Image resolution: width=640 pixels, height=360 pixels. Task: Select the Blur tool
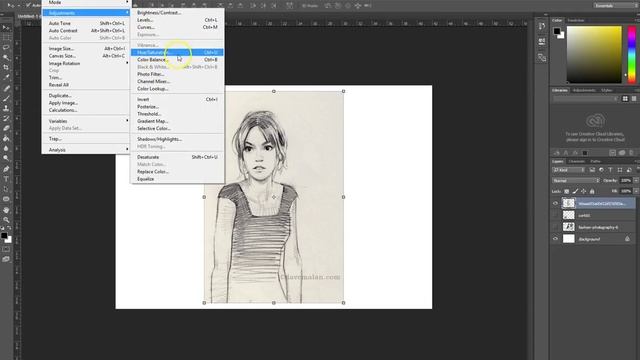point(6,148)
